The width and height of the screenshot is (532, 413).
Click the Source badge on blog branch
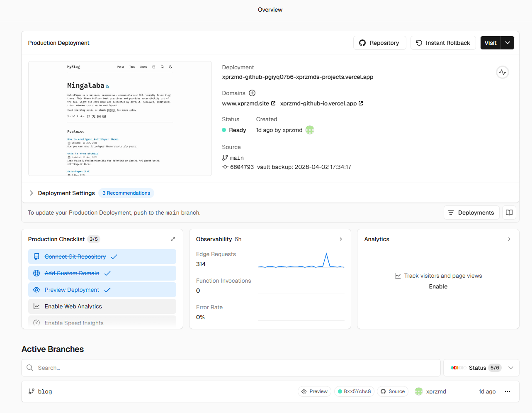(x=393, y=391)
